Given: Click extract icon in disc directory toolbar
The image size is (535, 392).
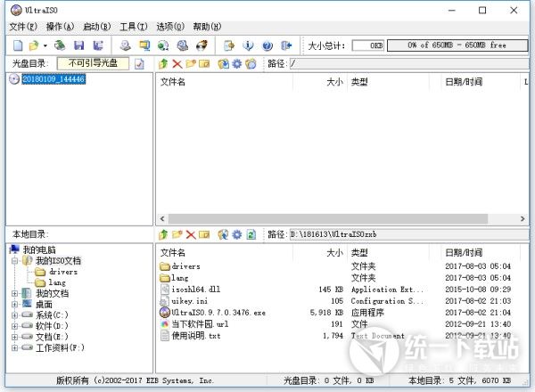Looking at the screenshot, I should click(x=223, y=64).
